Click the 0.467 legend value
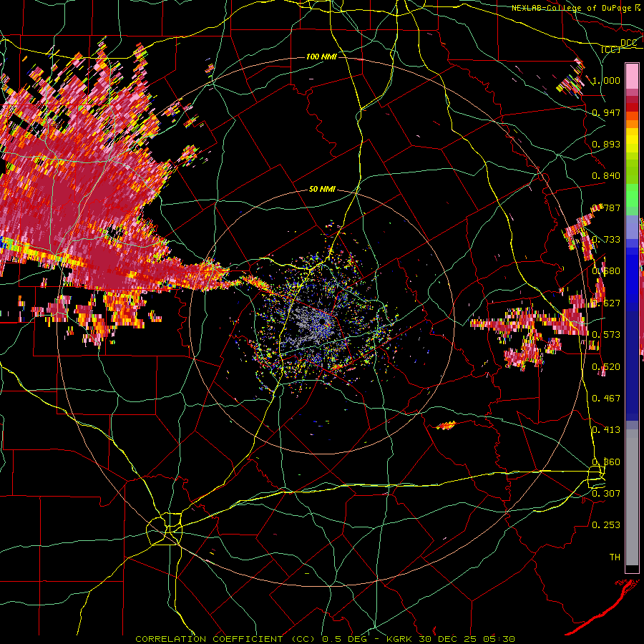 [x=606, y=398]
